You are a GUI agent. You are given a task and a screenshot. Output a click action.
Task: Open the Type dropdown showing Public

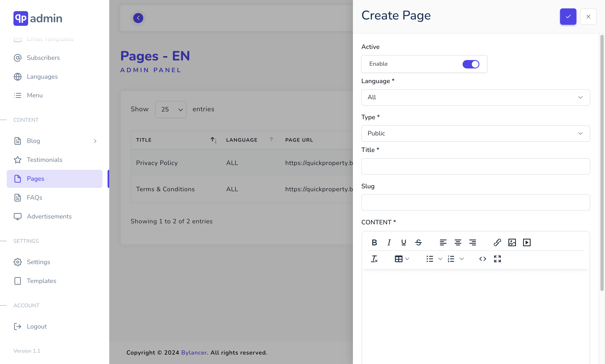click(x=475, y=134)
